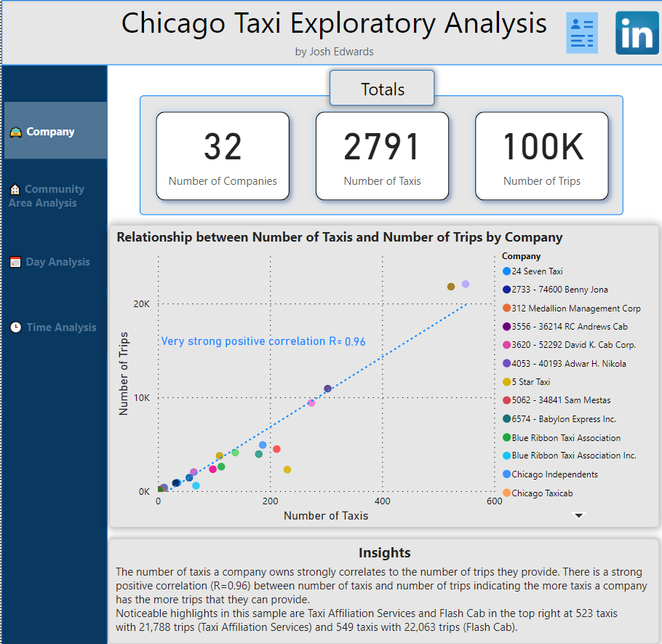
Task: Click the Number of Trips axis title
Action: pyautogui.click(x=123, y=374)
